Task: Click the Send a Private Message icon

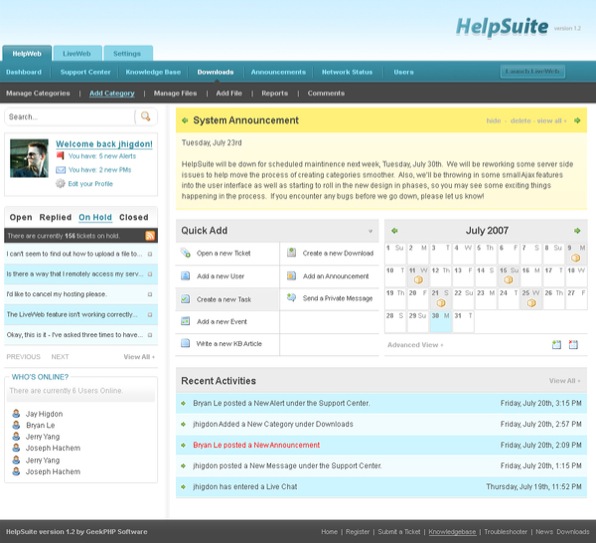Action: pyautogui.click(x=292, y=298)
